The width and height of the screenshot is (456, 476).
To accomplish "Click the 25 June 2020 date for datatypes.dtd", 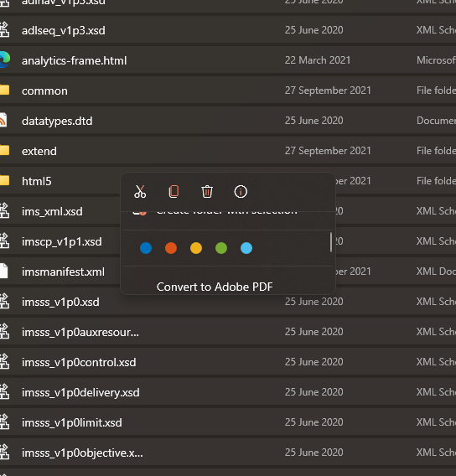I will tap(313, 121).
